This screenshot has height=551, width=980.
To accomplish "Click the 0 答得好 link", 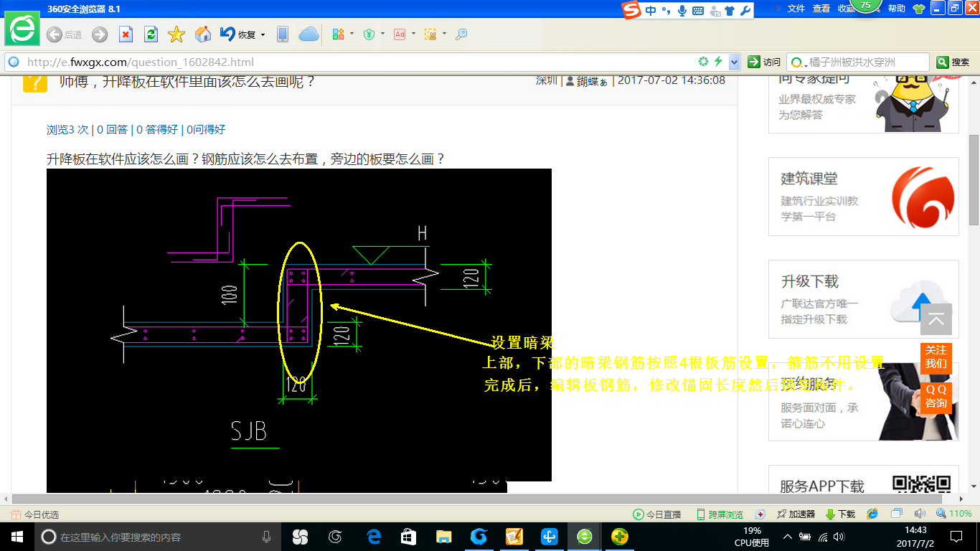I will (157, 129).
